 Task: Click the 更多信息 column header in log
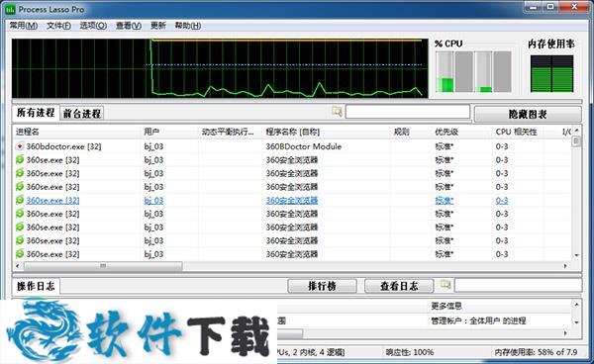446,306
